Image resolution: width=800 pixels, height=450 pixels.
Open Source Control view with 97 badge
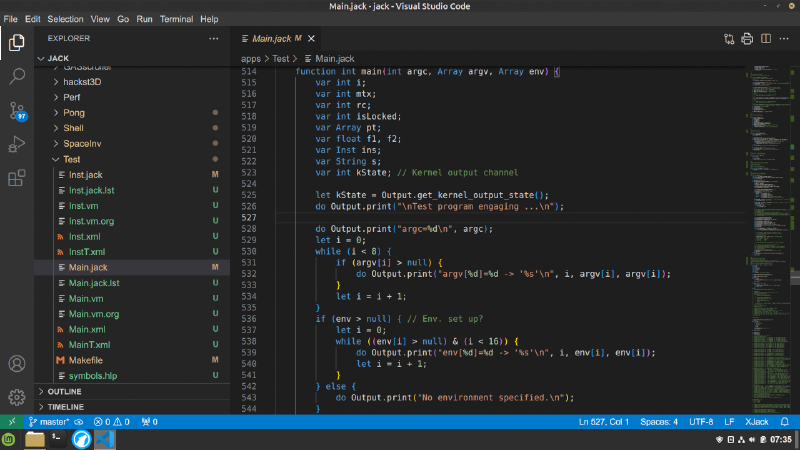tap(17, 110)
